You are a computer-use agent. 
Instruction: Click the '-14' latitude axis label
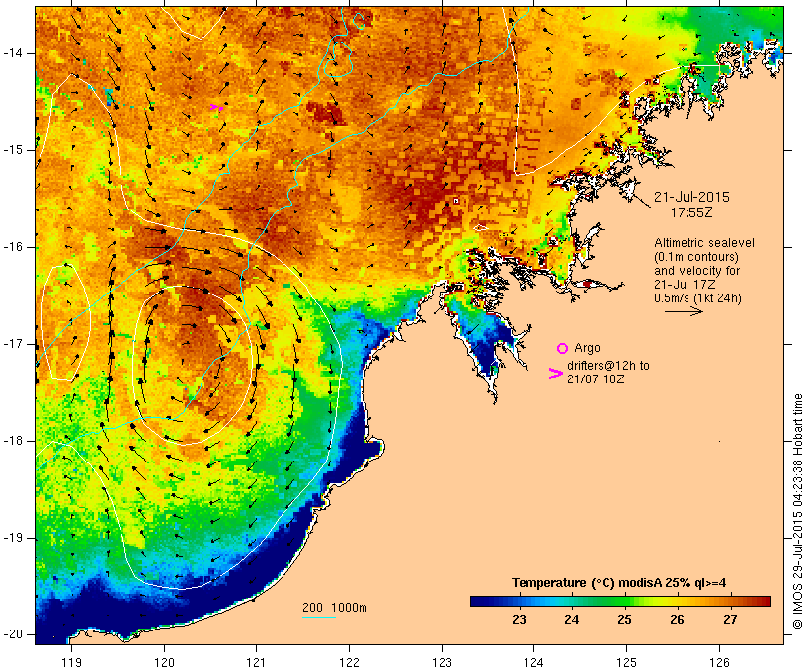click(13, 53)
